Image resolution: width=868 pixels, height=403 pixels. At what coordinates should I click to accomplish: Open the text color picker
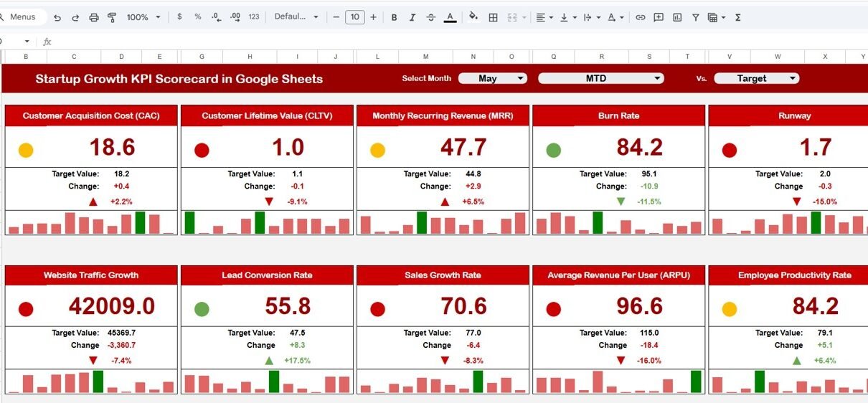450,17
